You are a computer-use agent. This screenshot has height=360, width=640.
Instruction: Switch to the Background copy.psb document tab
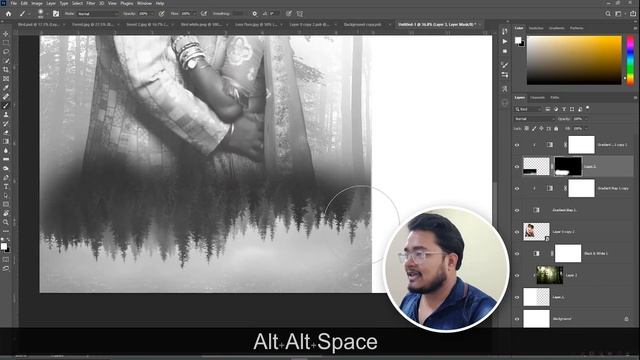pos(362,24)
